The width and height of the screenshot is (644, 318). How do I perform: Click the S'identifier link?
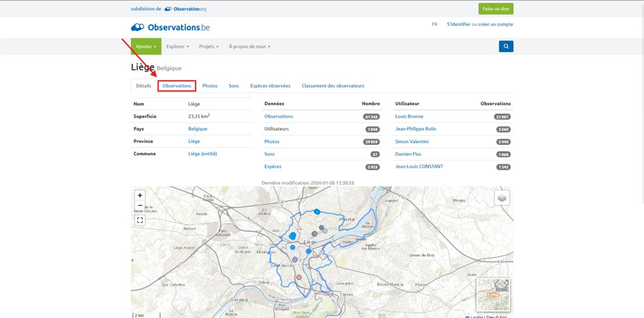click(x=459, y=24)
